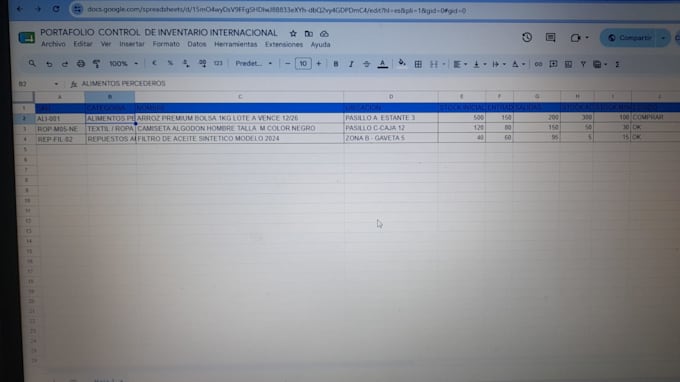This screenshot has height=382, width=680.
Task: Star the document with star icon
Action: 293,33
